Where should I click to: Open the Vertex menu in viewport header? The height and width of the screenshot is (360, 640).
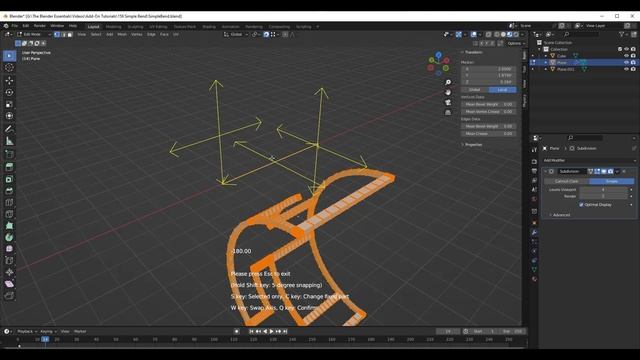[137, 35]
